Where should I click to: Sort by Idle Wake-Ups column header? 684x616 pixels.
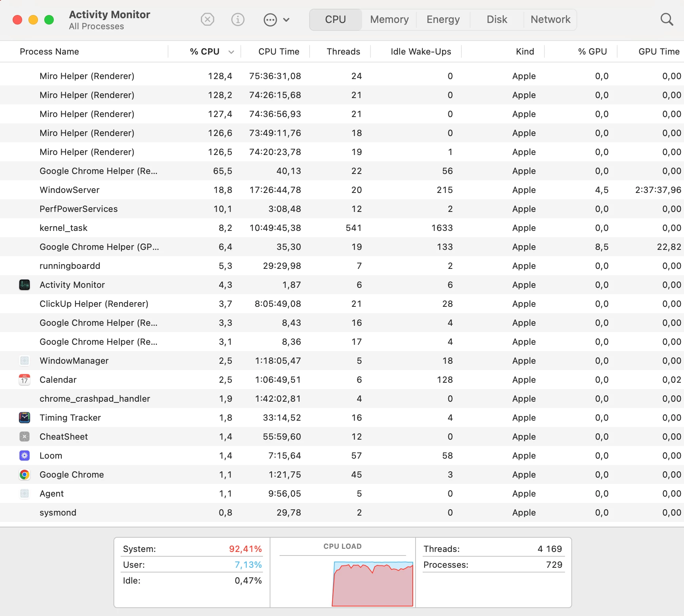[421, 52]
